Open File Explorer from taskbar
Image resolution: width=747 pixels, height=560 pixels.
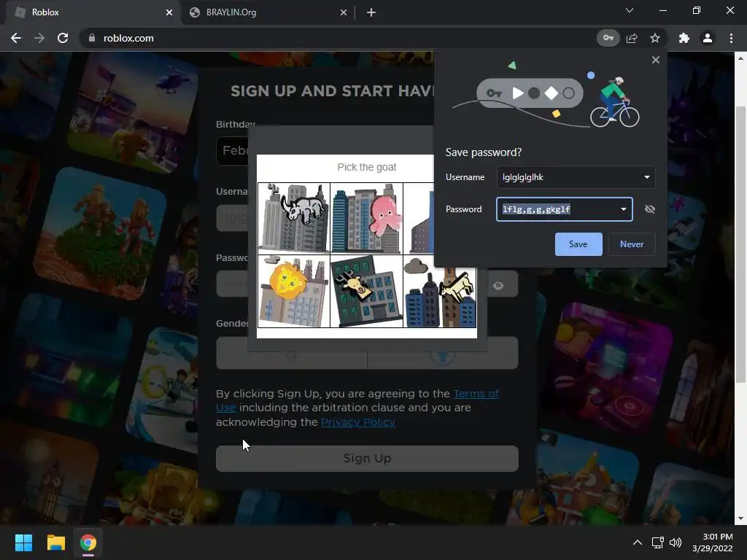[x=55, y=542]
